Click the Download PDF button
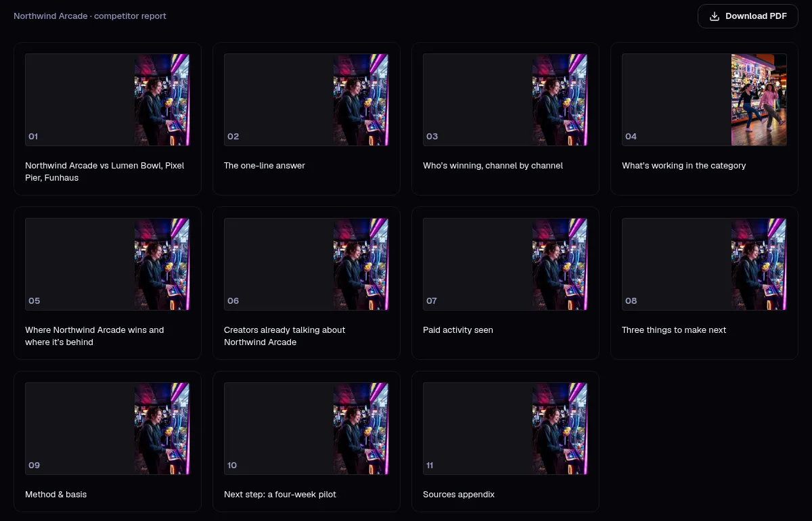This screenshot has width=812, height=521. point(748,16)
